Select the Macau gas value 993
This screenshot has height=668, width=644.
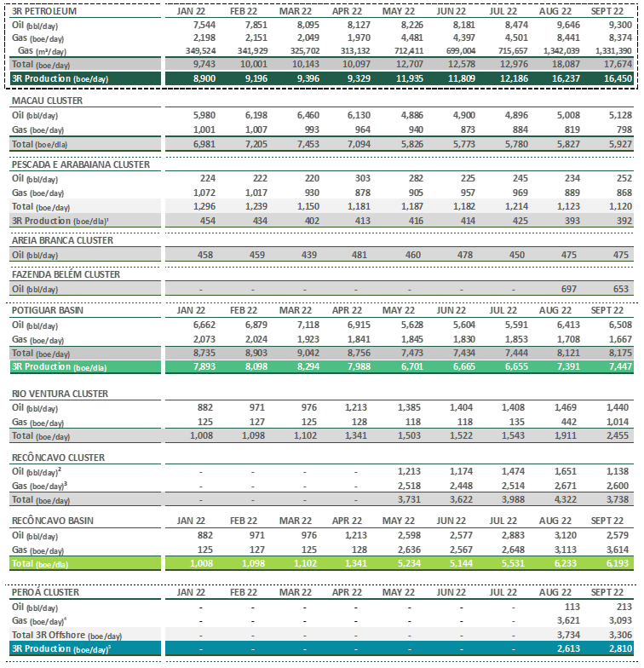point(312,130)
